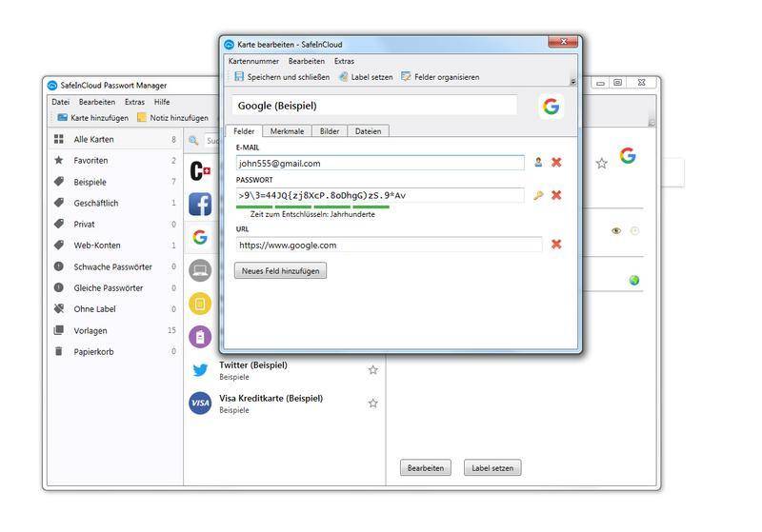Expand the card editor toolbar overflow arrow
Screen dimensions: 762x532
click(x=572, y=82)
